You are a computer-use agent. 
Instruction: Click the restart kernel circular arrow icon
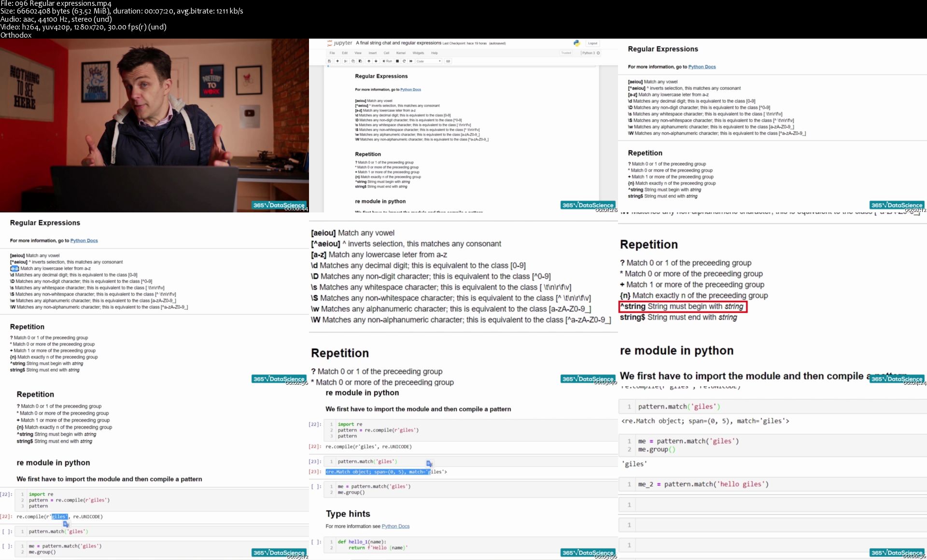point(404,61)
